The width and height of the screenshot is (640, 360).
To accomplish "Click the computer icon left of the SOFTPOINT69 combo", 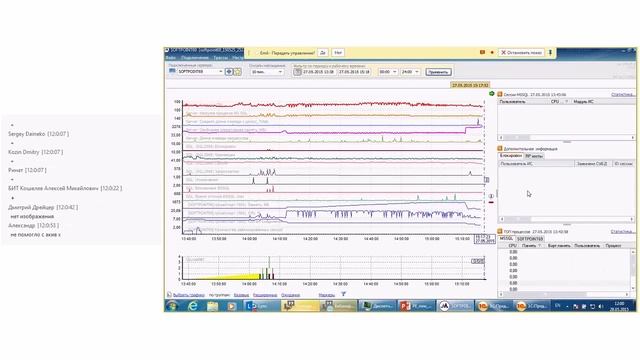I will click(172, 71).
